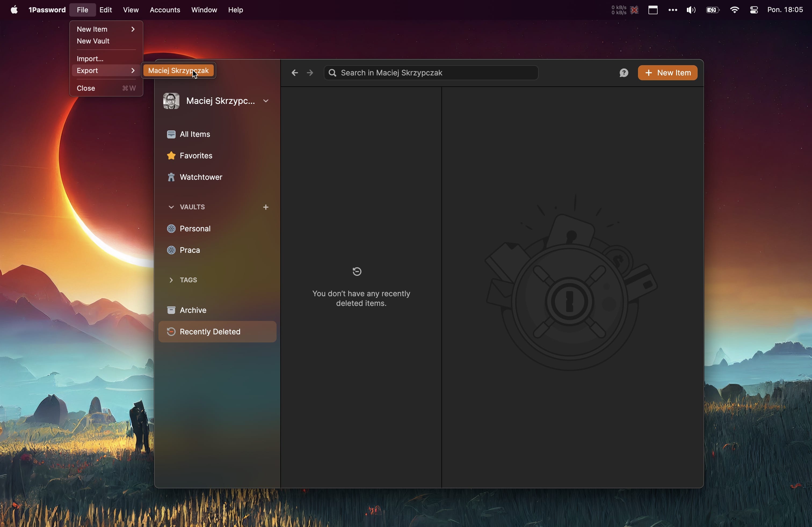Image resolution: width=812 pixels, height=527 pixels.
Task: Open Control Center in menu bar
Action: (x=754, y=10)
